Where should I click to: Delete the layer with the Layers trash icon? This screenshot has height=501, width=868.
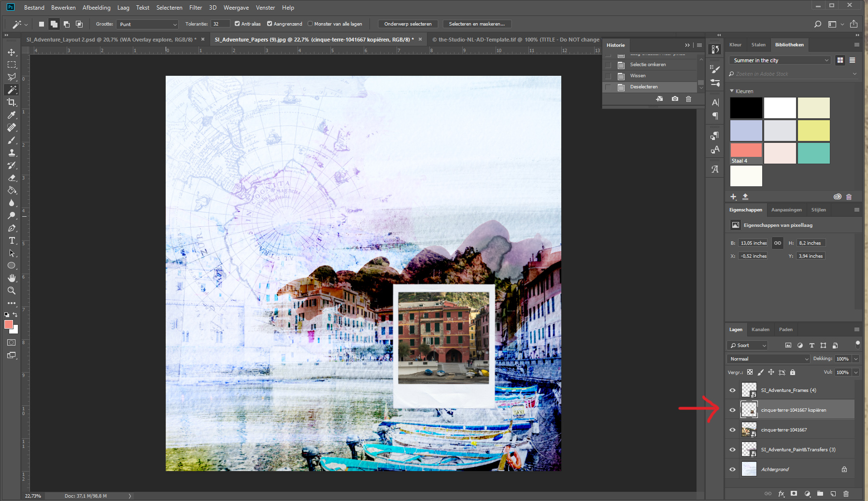tap(846, 494)
